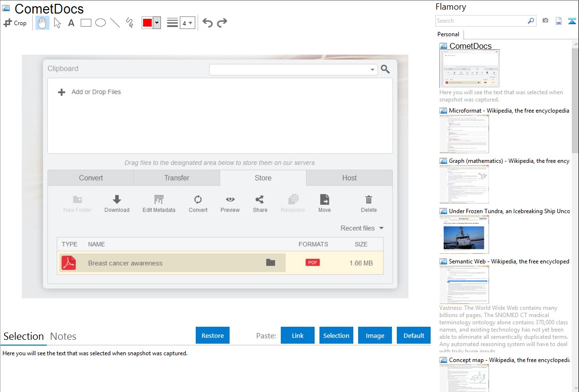Click the red color swatch

[147, 23]
